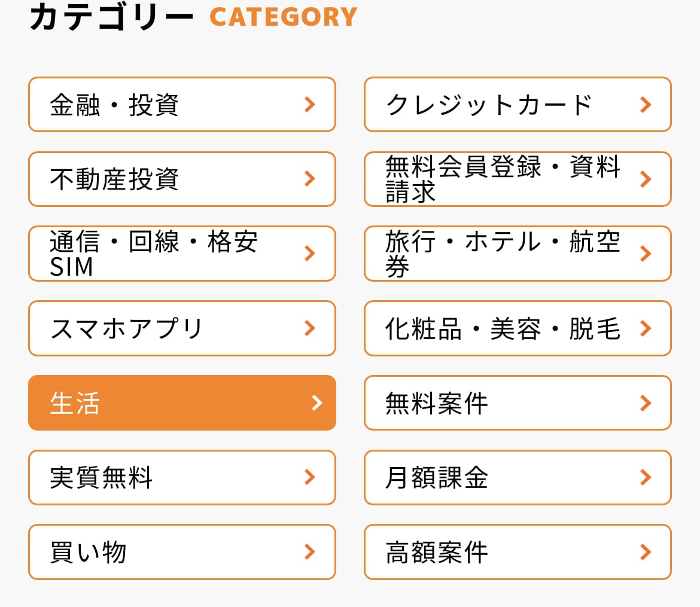Expand 不動産投資 via its chevron
700x607 pixels.
coord(309,179)
